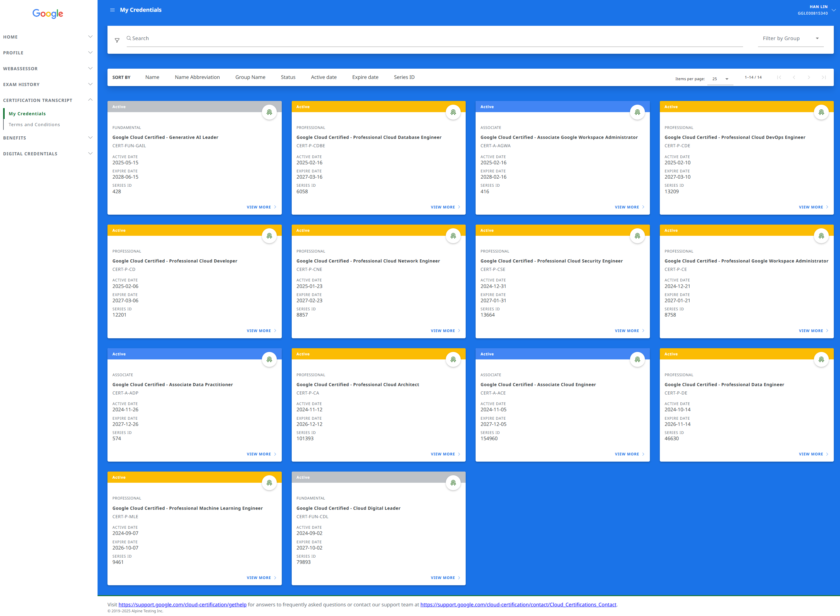Sort credentials by Name Abbreviation
840x616 pixels.
(197, 77)
